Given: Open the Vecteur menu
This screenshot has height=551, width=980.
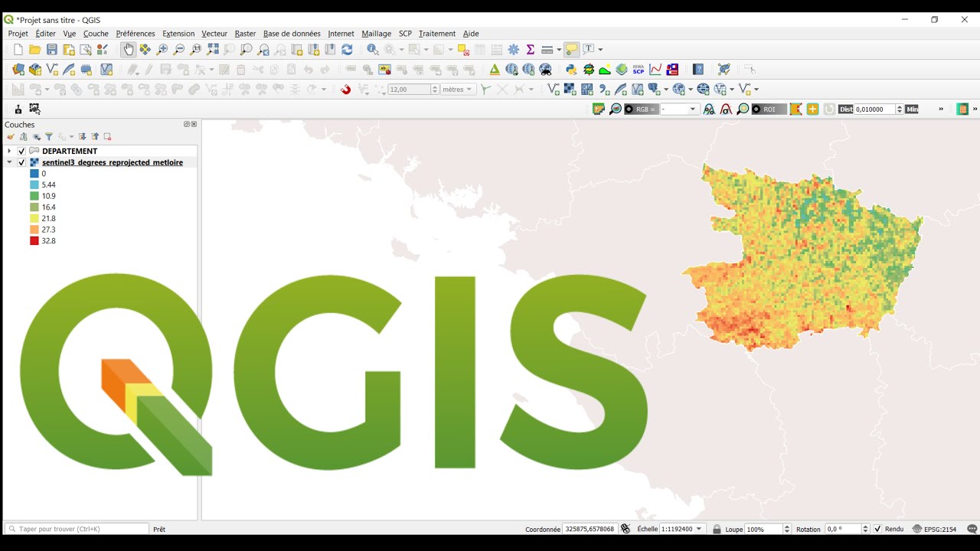Looking at the screenshot, I should click(214, 34).
